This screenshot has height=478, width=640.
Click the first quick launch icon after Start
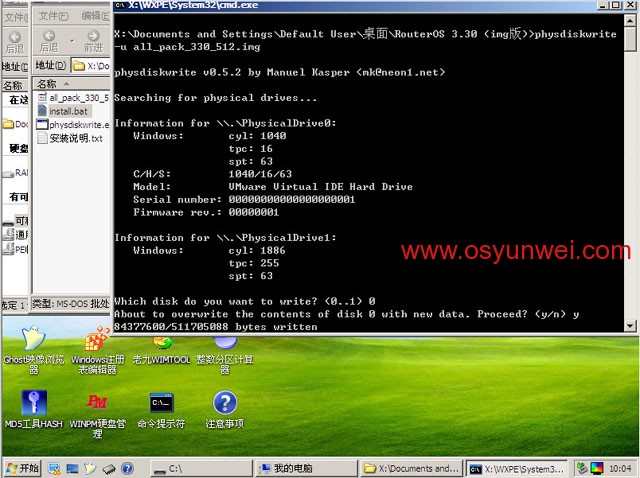(x=54, y=469)
